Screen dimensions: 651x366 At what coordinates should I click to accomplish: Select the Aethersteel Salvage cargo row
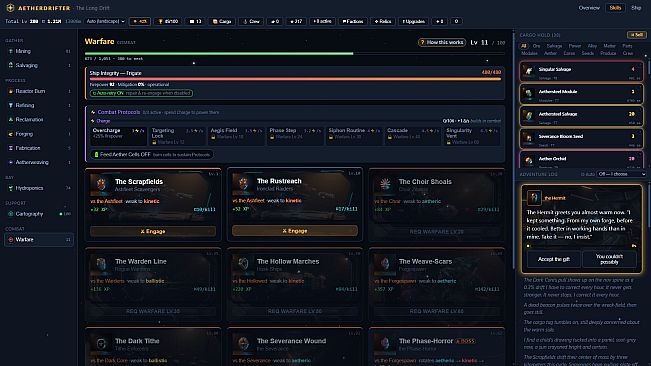pyautogui.click(x=581, y=116)
